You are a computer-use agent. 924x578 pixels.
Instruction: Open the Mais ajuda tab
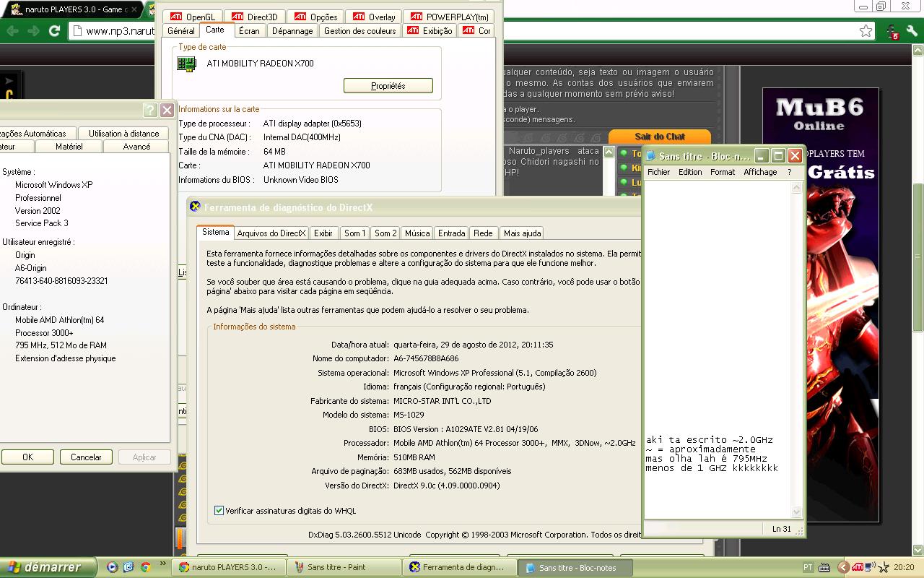coord(522,233)
